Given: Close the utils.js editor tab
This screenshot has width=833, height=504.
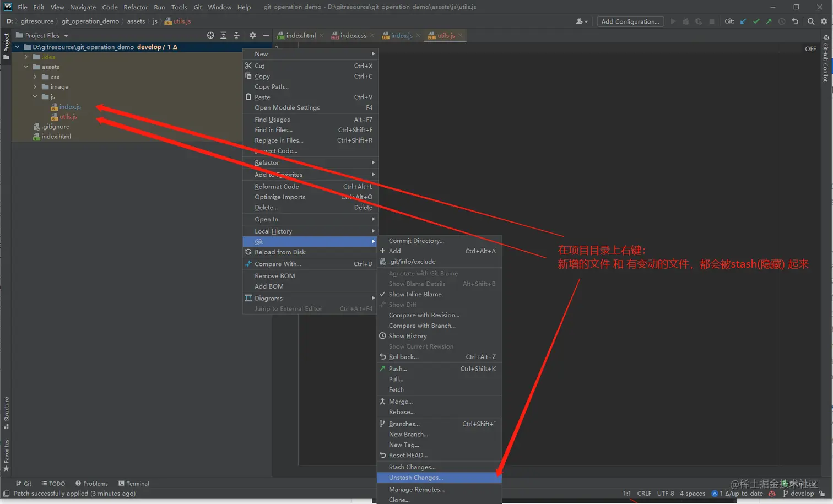Looking at the screenshot, I should [x=461, y=35].
